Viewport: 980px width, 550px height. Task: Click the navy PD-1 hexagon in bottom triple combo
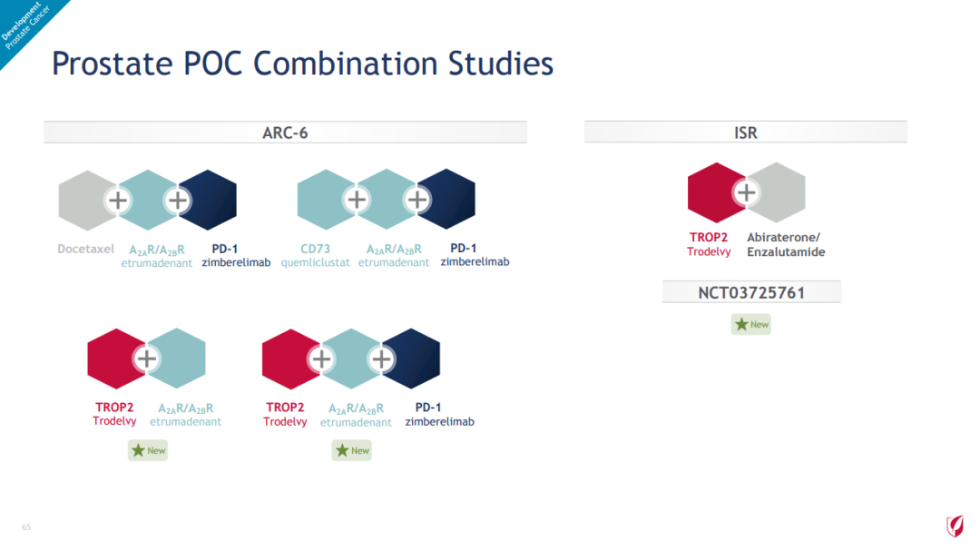point(411,358)
